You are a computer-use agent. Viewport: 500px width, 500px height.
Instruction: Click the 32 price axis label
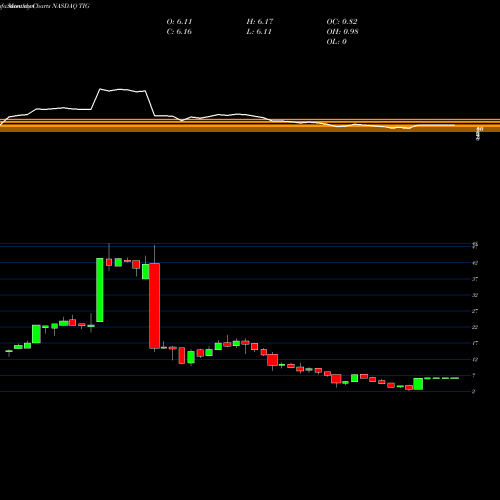click(475, 295)
